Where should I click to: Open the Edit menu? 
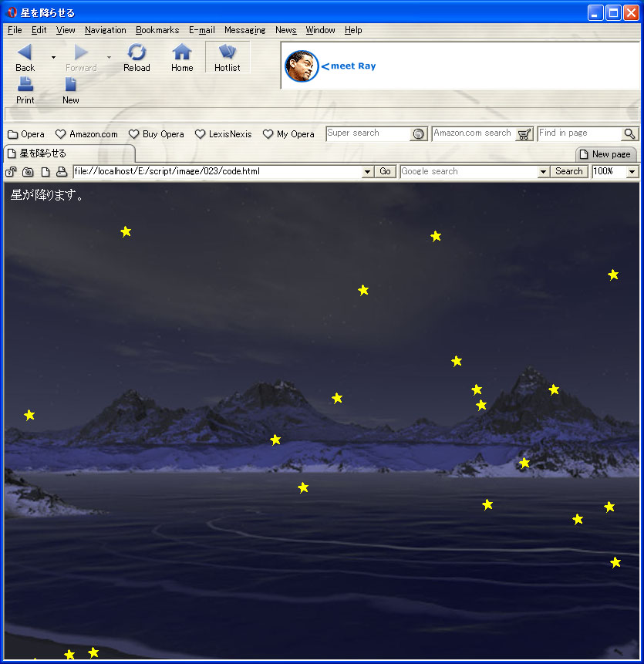point(39,30)
